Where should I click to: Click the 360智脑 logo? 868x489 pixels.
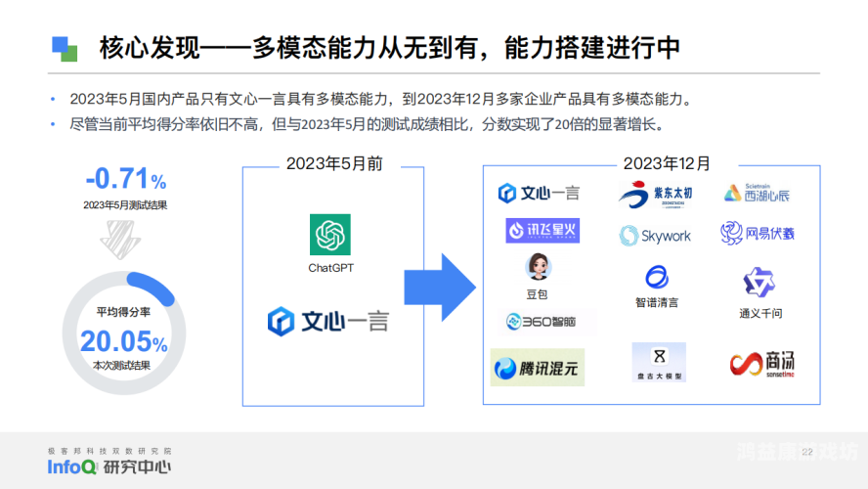pyautogui.click(x=541, y=321)
